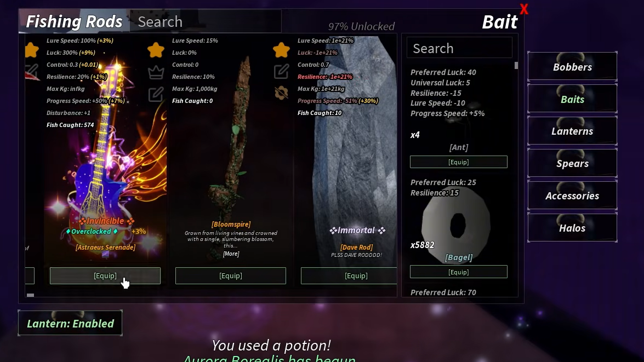Click the Bagel bait image

457,225
